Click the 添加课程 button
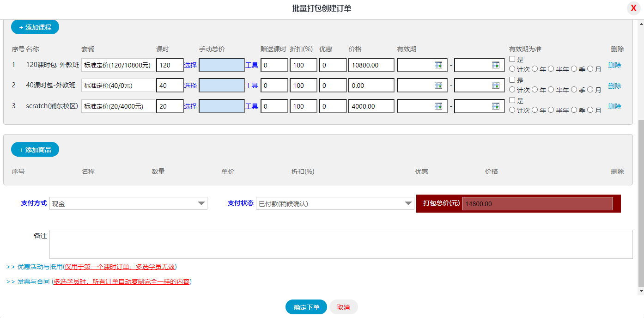The height and width of the screenshot is (318, 644). pyautogui.click(x=35, y=27)
